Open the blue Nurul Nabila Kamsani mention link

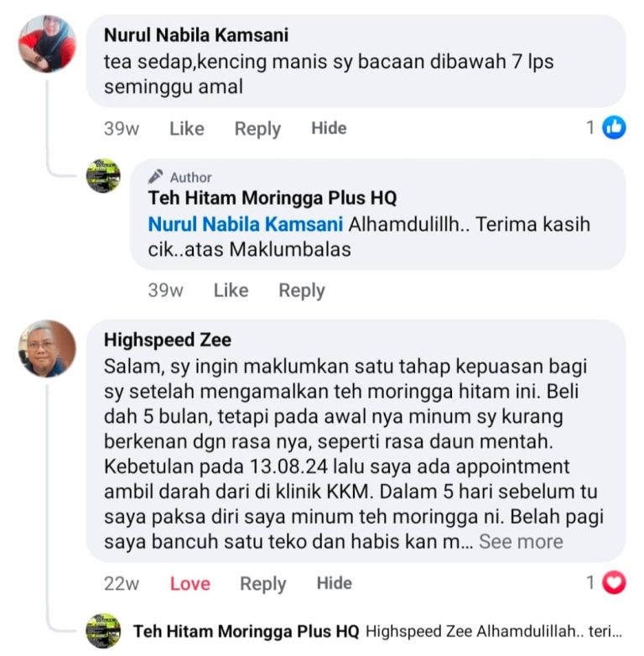tap(246, 224)
